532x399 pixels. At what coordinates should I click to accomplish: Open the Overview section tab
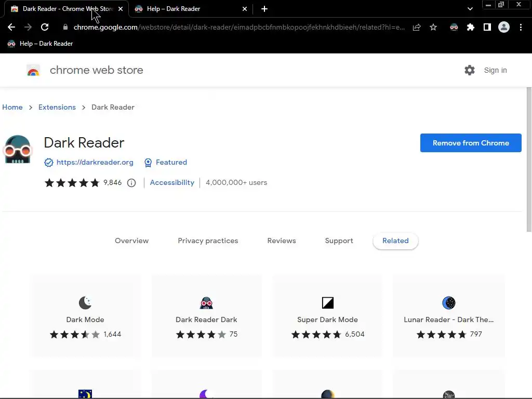tap(131, 241)
